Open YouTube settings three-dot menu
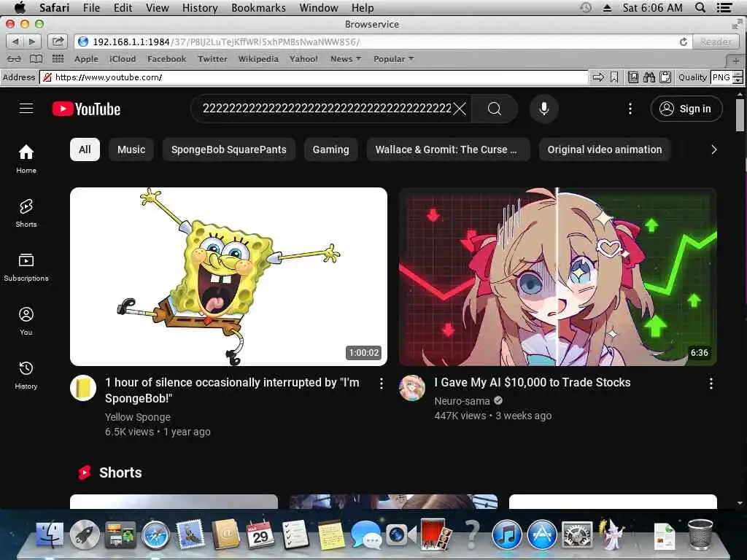Viewport: 747px width, 560px height. [630, 109]
